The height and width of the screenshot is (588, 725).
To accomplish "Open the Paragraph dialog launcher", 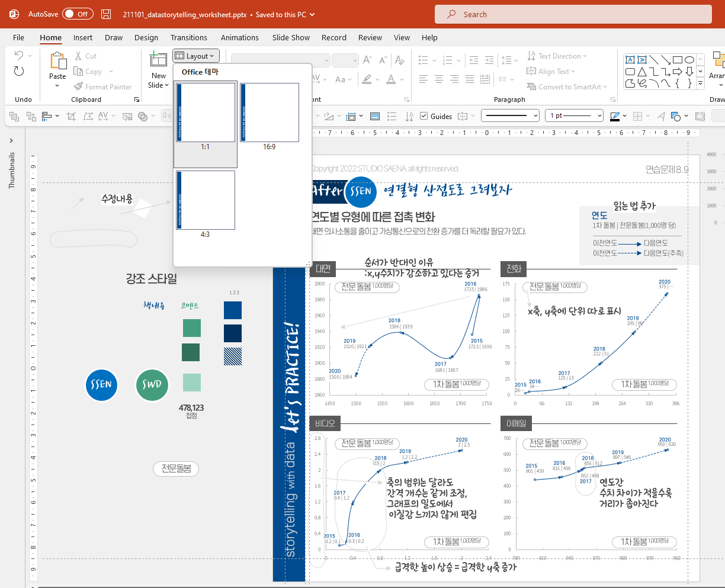I will click(x=614, y=99).
